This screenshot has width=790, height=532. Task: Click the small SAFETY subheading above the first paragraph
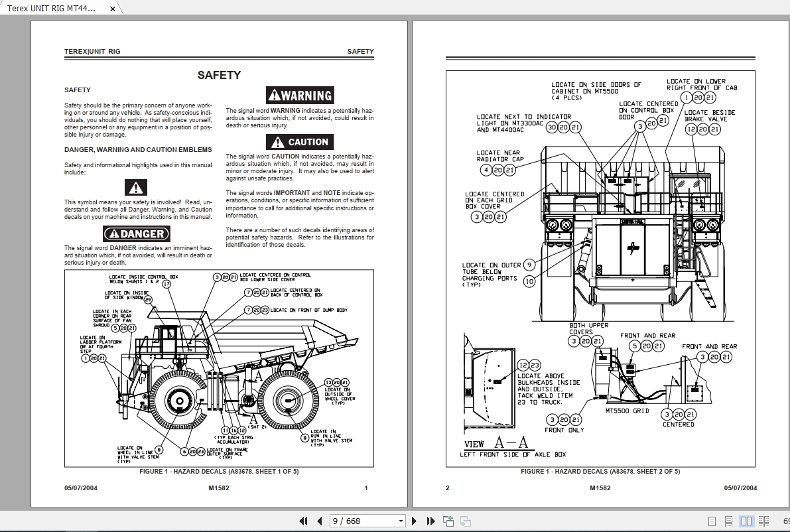(78, 90)
